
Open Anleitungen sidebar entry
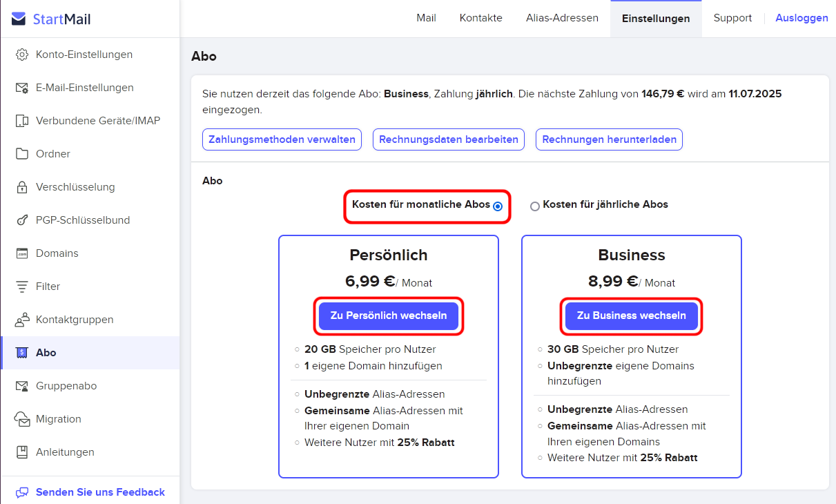coord(90,452)
